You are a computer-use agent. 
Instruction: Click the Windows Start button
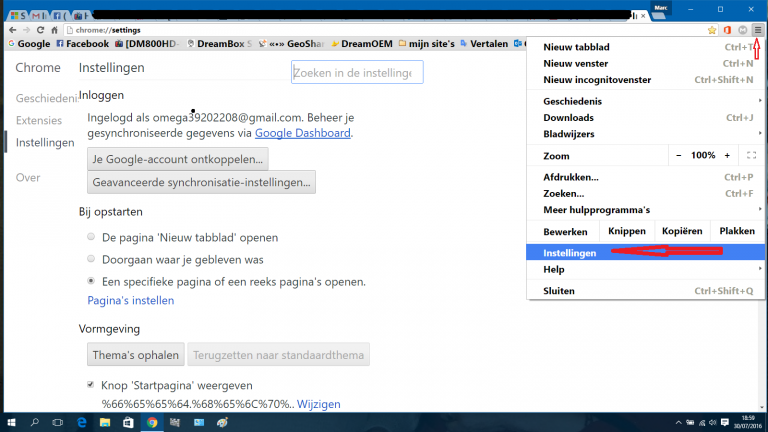coord(12,422)
